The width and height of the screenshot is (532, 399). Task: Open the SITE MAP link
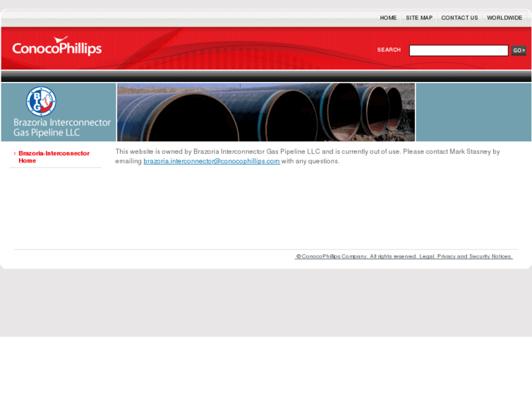click(x=419, y=18)
